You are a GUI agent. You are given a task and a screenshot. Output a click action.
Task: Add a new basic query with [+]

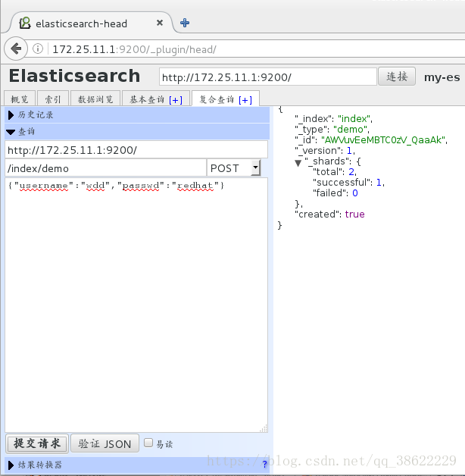tap(176, 100)
